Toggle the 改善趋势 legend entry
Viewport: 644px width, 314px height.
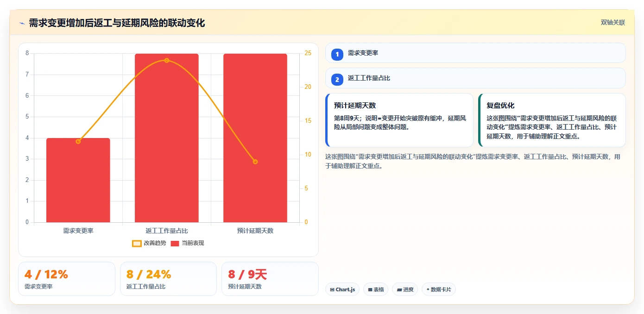(149, 243)
